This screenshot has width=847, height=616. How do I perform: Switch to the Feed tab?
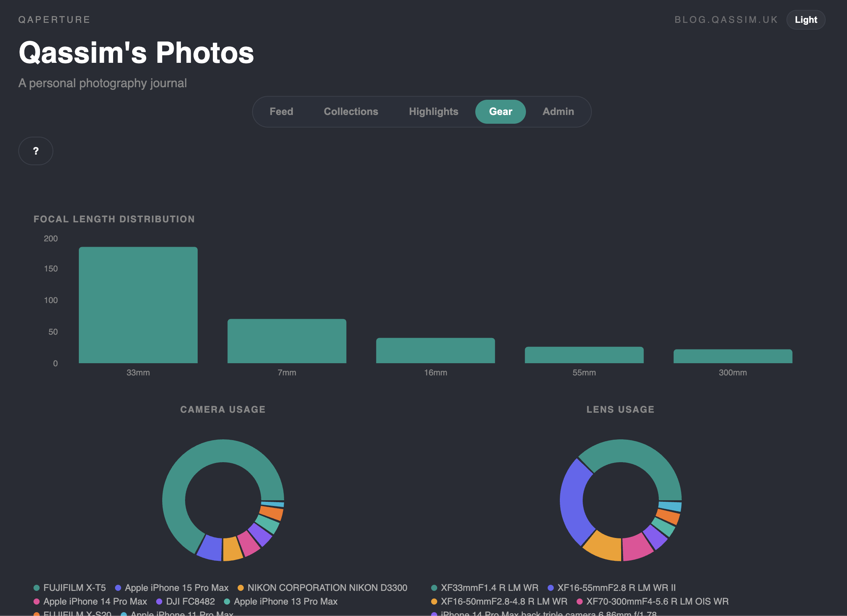[281, 112]
